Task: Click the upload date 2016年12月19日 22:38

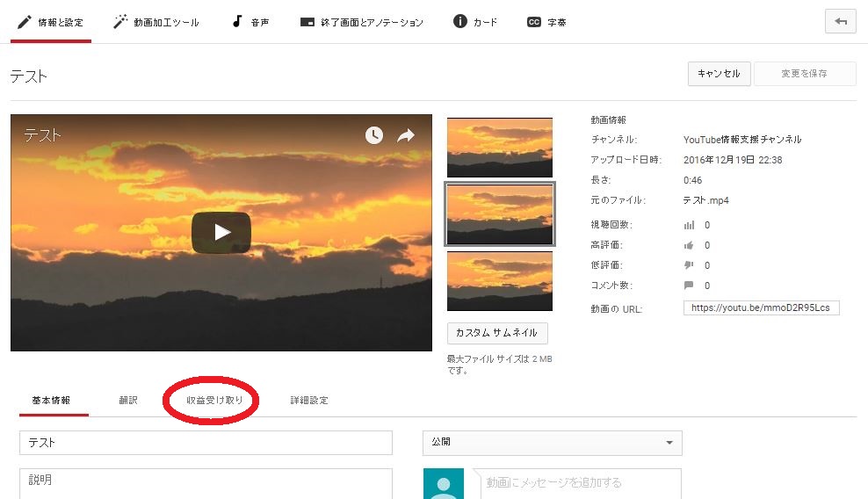Action: coord(733,160)
